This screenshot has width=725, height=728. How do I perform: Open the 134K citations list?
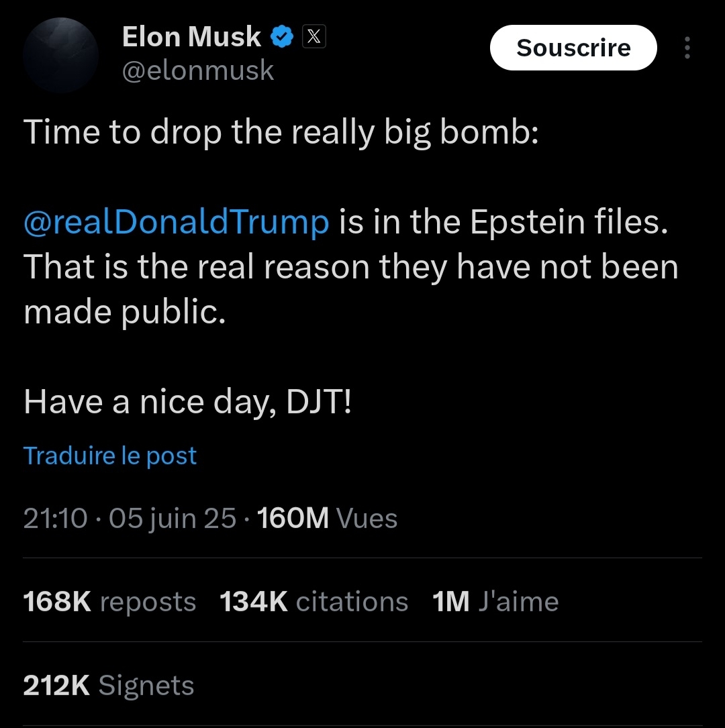[313, 602]
